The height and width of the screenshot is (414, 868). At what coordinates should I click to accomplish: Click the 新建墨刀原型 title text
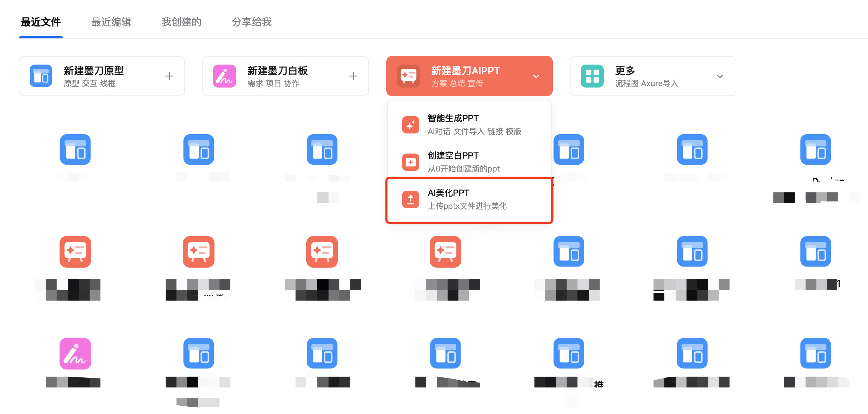94,71
